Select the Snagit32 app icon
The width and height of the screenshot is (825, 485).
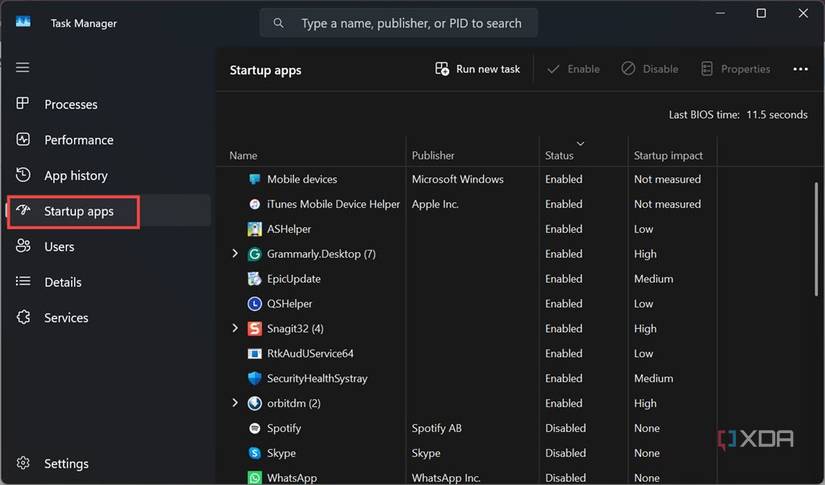click(x=254, y=328)
